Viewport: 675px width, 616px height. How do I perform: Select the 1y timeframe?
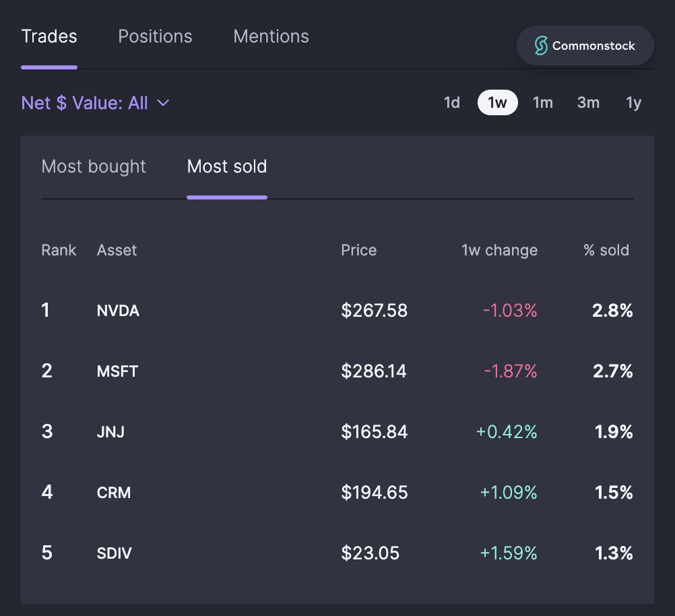pyautogui.click(x=633, y=102)
